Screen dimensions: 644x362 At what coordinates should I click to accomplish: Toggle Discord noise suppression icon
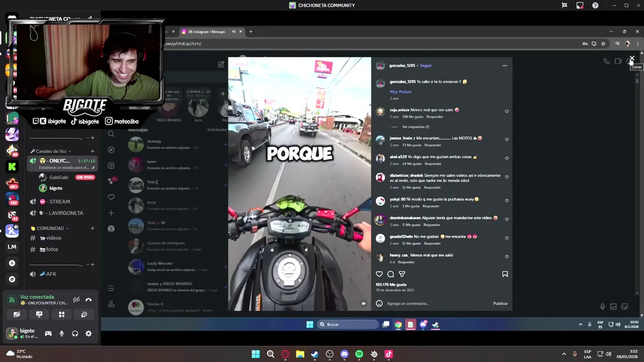tap(76, 300)
